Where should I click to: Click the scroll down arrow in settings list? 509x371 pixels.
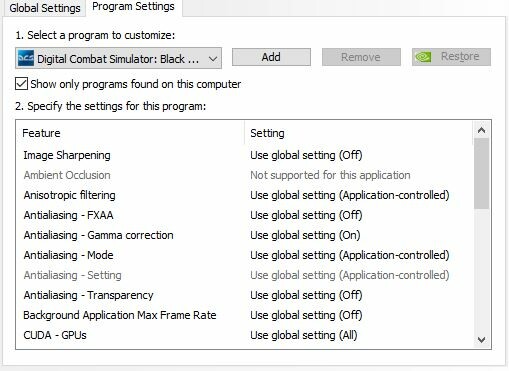[481, 340]
